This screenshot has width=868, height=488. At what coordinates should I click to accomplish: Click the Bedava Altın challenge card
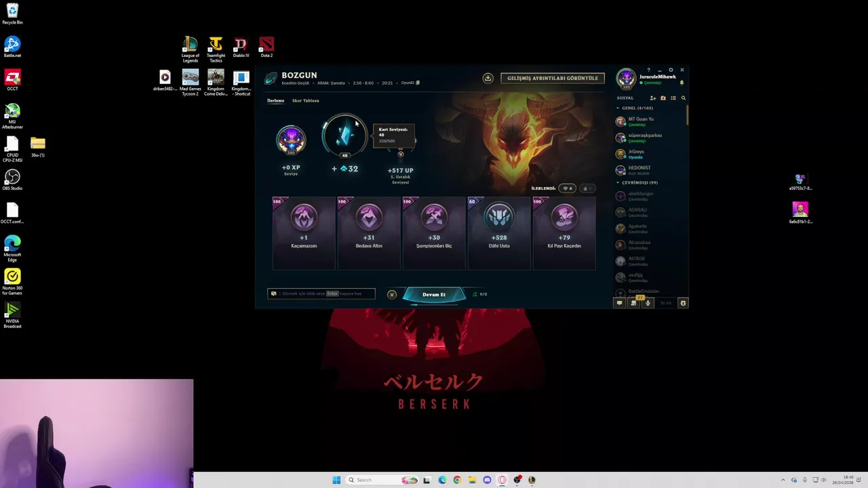pos(369,233)
